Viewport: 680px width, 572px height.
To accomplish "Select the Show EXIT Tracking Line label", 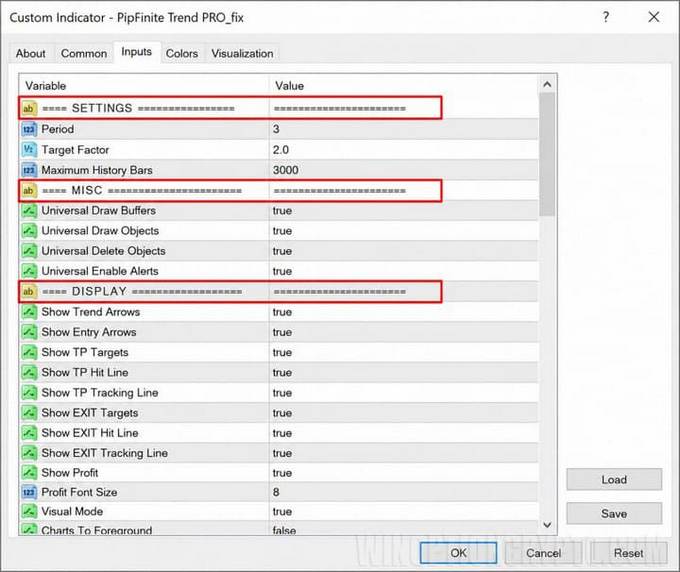I will click(105, 453).
